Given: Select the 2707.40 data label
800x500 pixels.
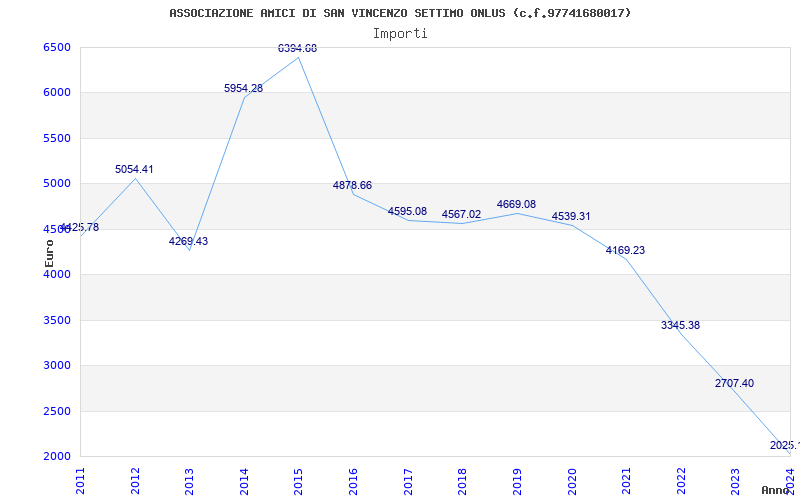Looking at the screenshot, I should pos(734,384).
